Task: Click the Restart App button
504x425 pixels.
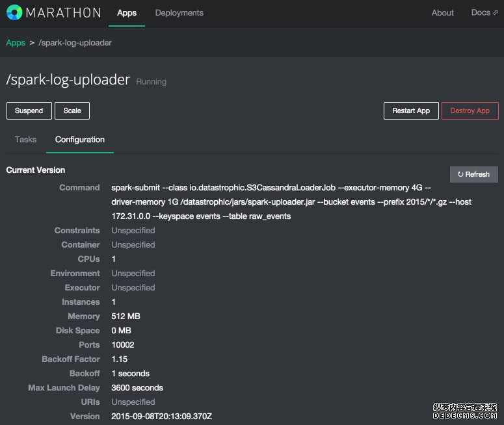Action: 411,110
